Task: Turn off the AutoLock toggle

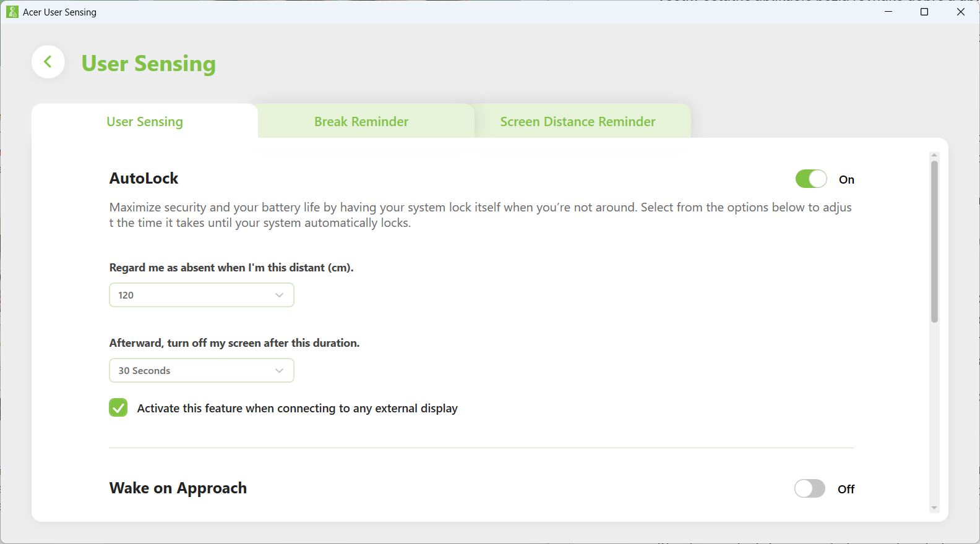Action: point(810,179)
